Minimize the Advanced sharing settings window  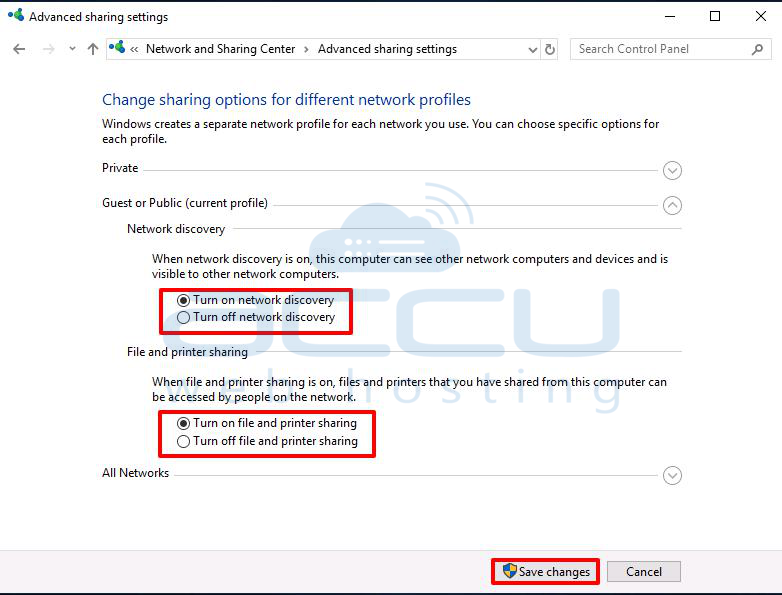[x=670, y=16]
